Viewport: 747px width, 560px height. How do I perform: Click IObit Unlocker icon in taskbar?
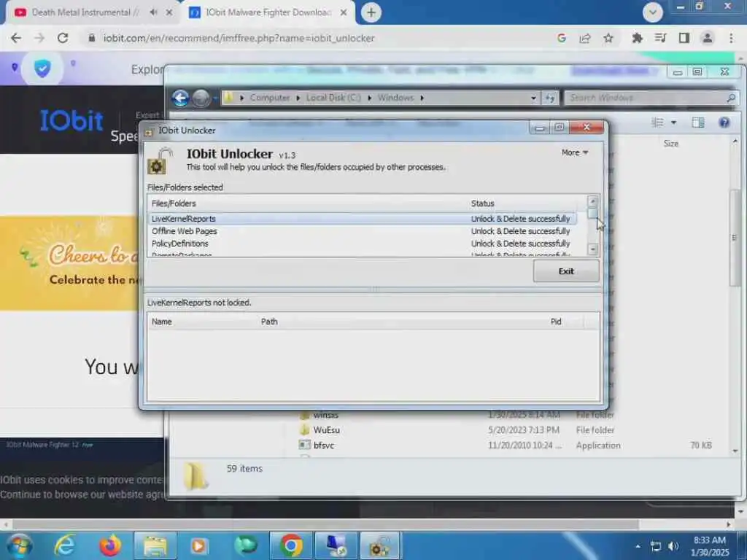pos(380,545)
